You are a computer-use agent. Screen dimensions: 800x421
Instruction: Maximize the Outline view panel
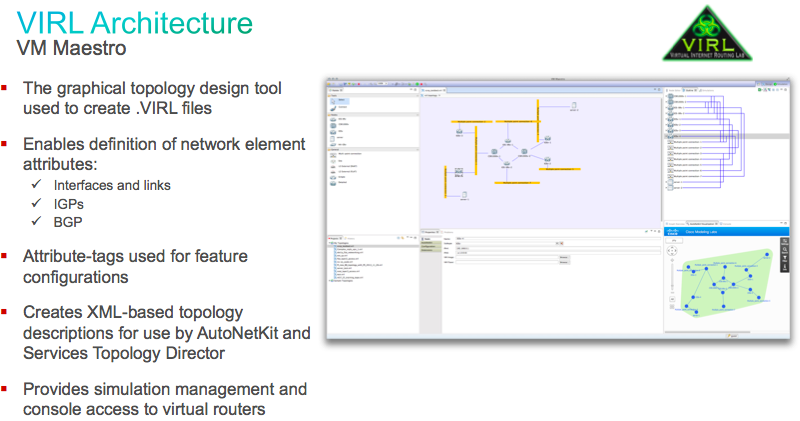click(785, 90)
